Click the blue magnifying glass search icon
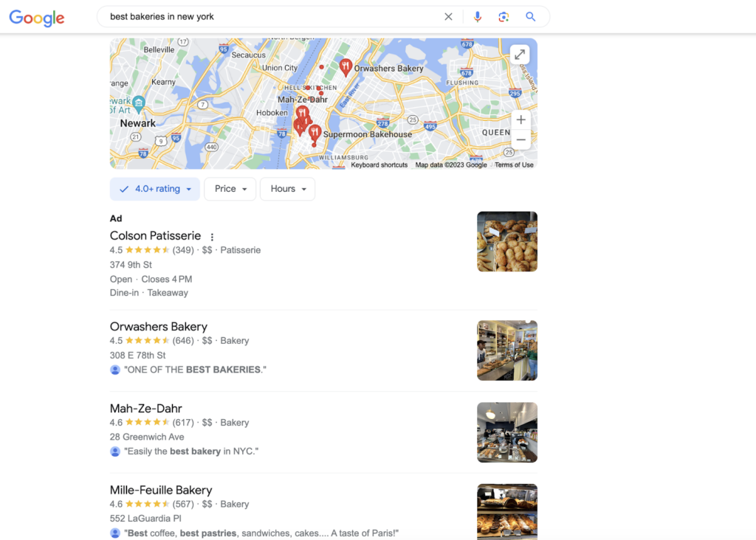The image size is (756, 540). point(530,17)
